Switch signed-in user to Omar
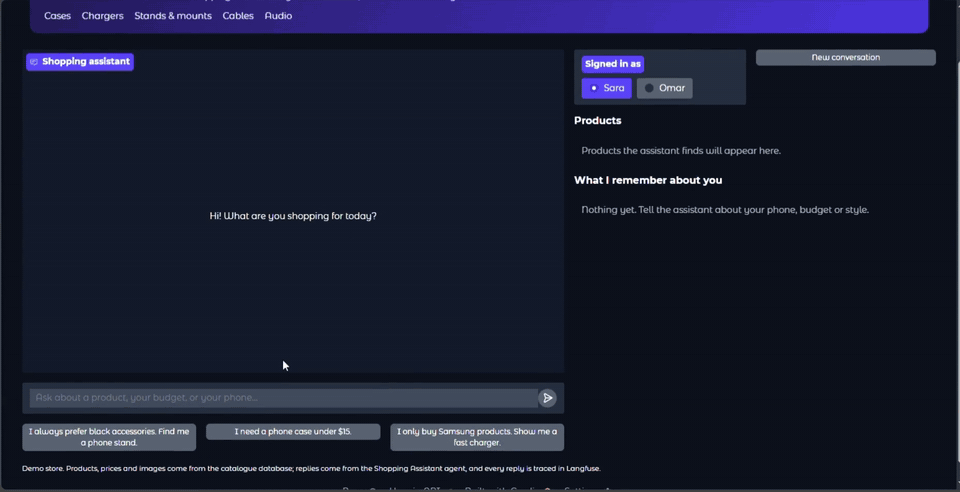 [664, 88]
